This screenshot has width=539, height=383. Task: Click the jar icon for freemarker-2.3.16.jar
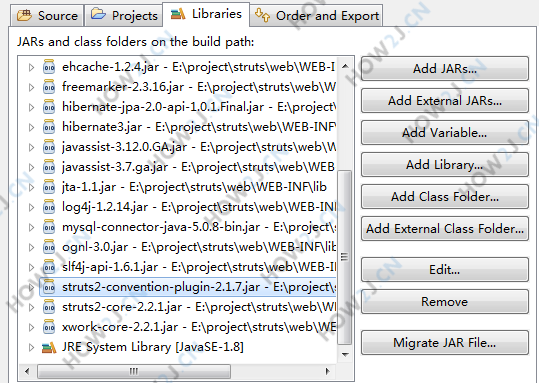[49, 87]
